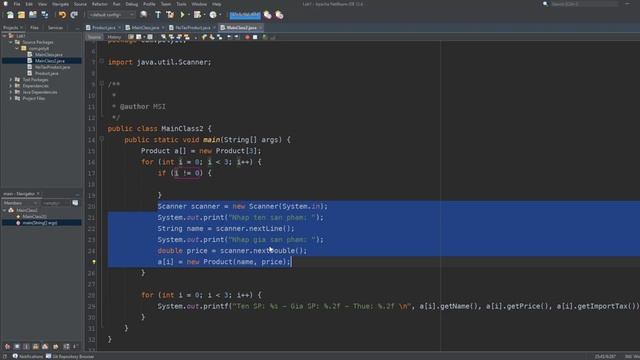Screen dimensions: 640x360
Task: Click the orange Undo arrow icon
Action: point(62,15)
